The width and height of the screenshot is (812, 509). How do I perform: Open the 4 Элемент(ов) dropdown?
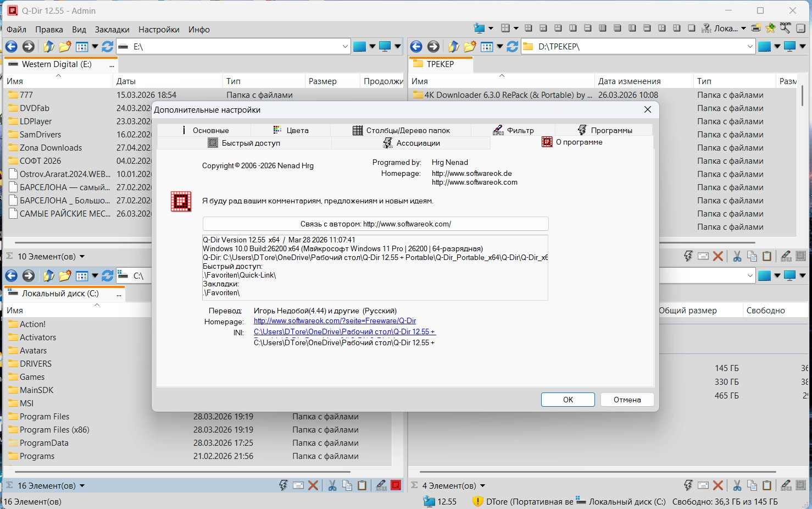click(x=482, y=486)
